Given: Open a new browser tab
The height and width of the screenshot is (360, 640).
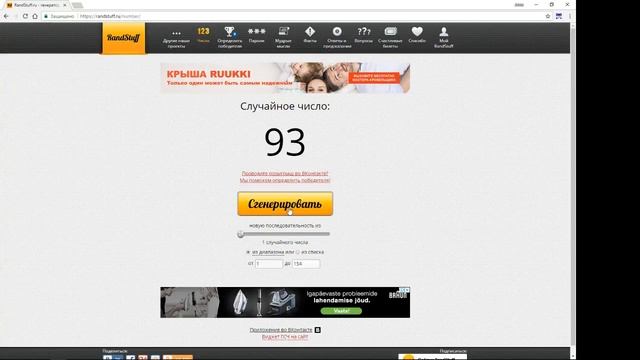Looking at the screenshot, I should (x=77, y=5).
